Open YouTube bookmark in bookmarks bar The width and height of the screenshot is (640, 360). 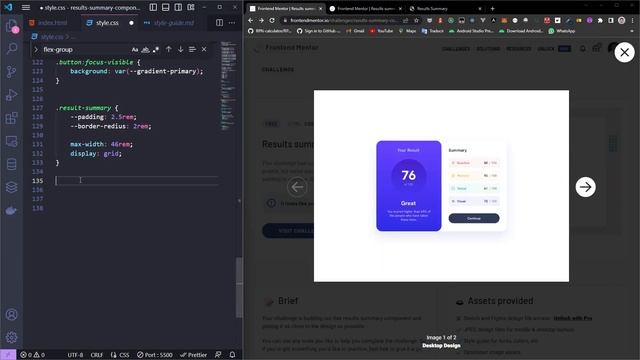(x=381, y=31)
